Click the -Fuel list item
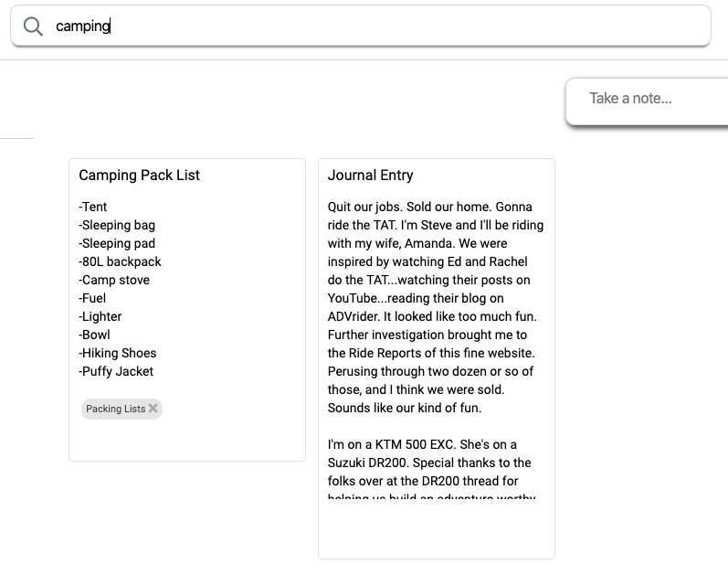 [x=93, y=299]
